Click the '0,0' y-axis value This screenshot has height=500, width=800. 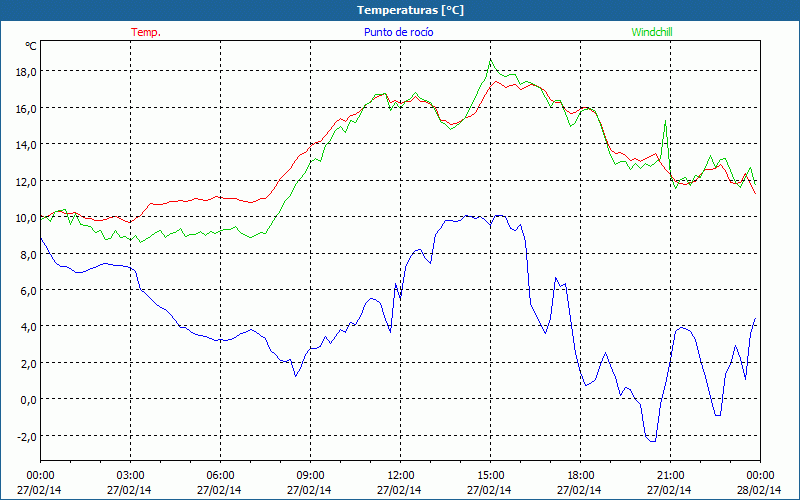click(29, 400)
